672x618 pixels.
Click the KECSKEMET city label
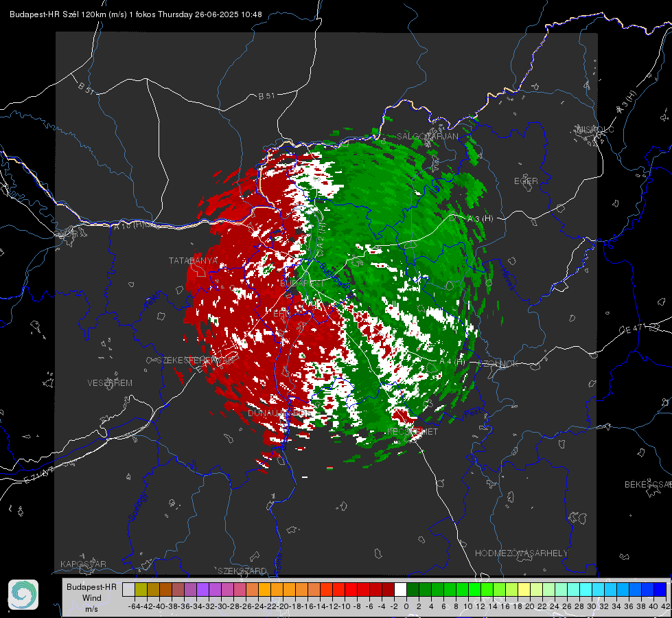[413, 431]
